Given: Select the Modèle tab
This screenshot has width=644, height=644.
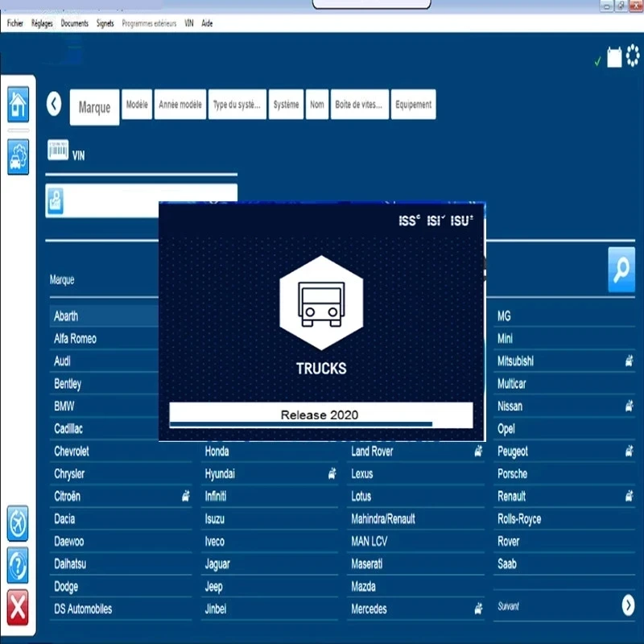Looking at the screenshot, I should click(x=137, y=105).
